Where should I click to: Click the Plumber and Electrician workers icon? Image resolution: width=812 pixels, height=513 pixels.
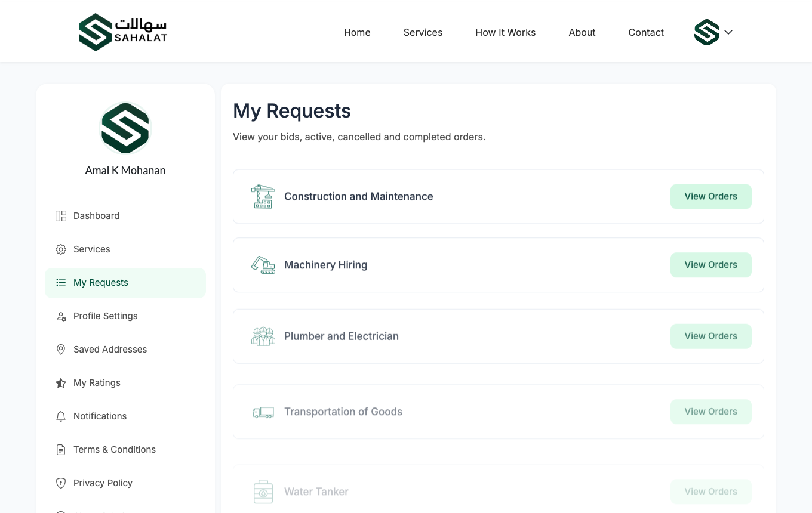(263, 336)
